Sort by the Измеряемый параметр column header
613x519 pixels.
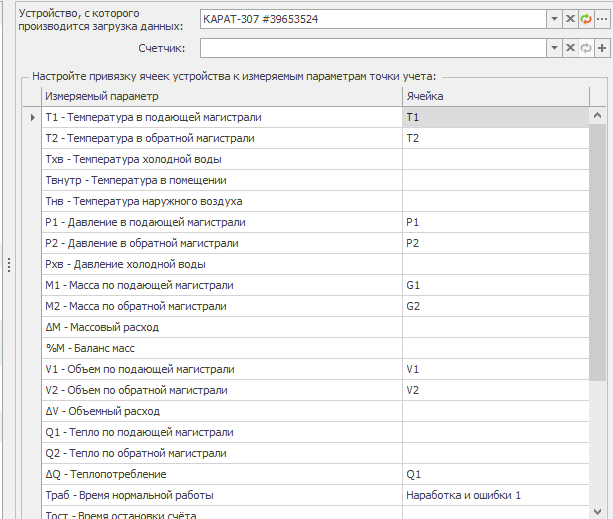[220, 96]
